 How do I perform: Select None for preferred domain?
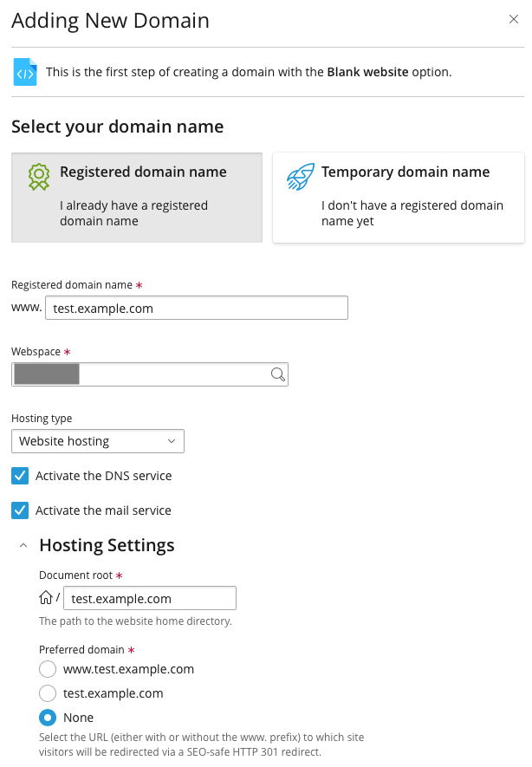[x=48, y=718]
